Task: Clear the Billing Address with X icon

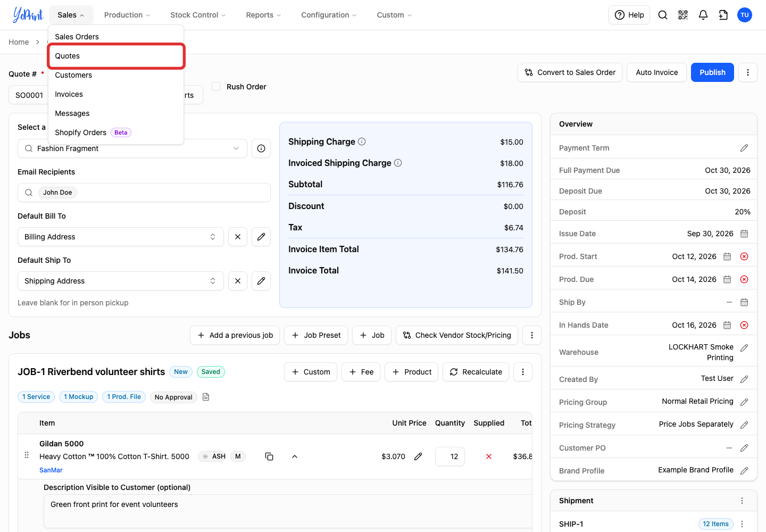Action: [x=238, y=237]
